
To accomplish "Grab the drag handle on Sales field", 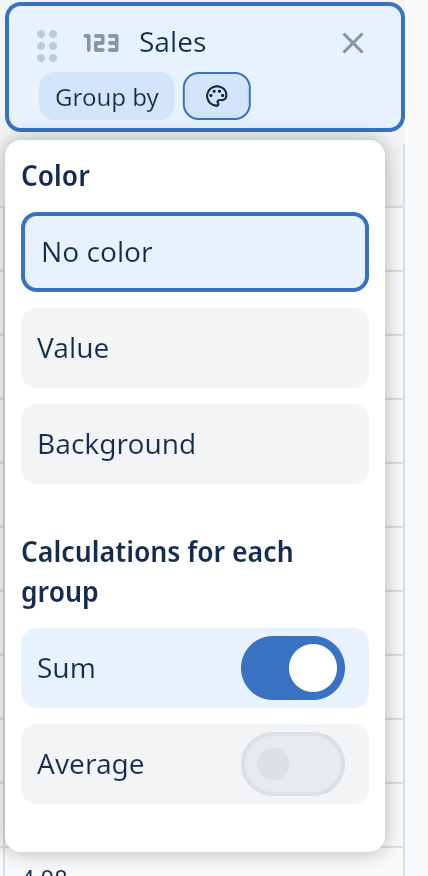I will click(47, 46).
